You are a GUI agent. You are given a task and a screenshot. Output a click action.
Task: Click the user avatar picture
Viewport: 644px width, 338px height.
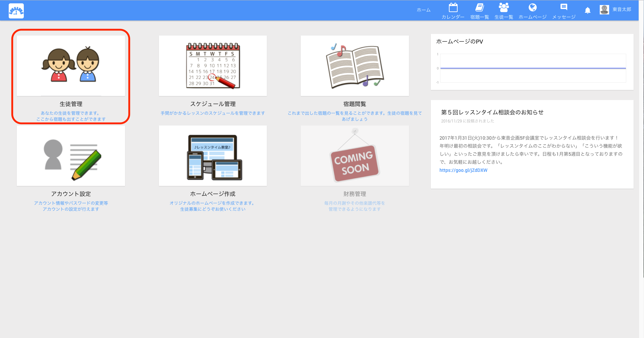[604, 10]
